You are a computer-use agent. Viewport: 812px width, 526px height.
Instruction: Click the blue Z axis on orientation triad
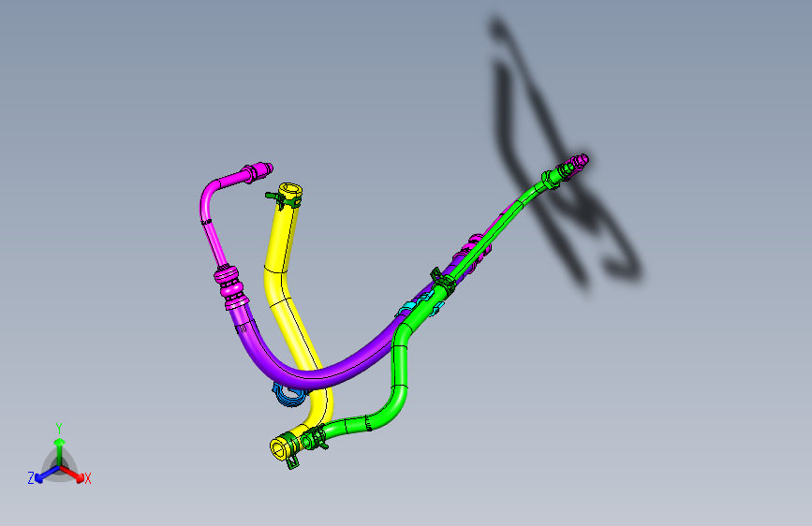[x=46, y=475]
